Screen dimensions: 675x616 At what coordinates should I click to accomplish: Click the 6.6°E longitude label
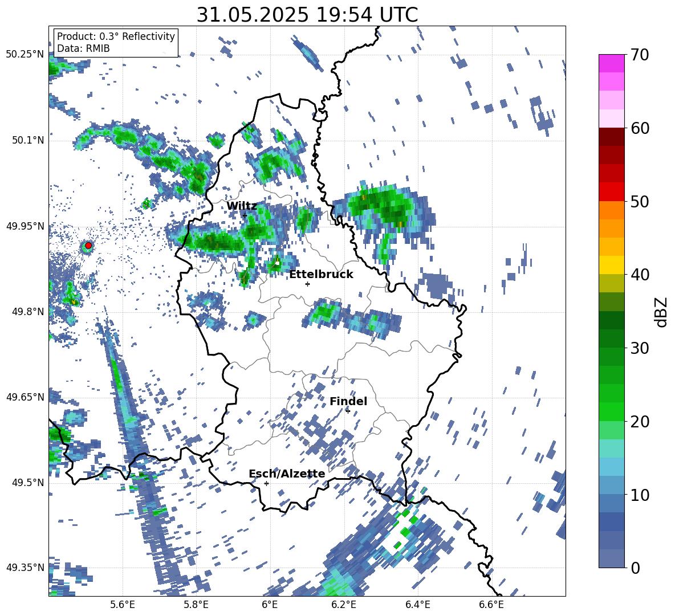[x=491, y=605]
